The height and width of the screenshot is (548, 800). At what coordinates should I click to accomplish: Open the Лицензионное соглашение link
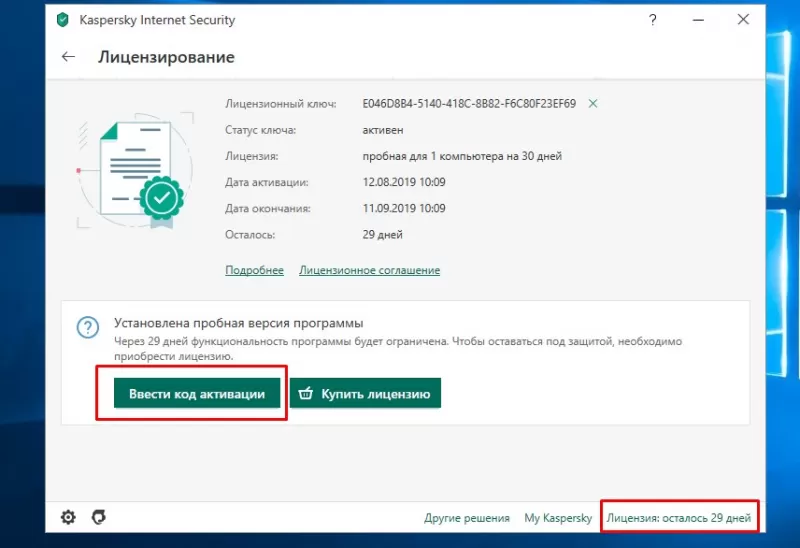click(x=369, y=270)
